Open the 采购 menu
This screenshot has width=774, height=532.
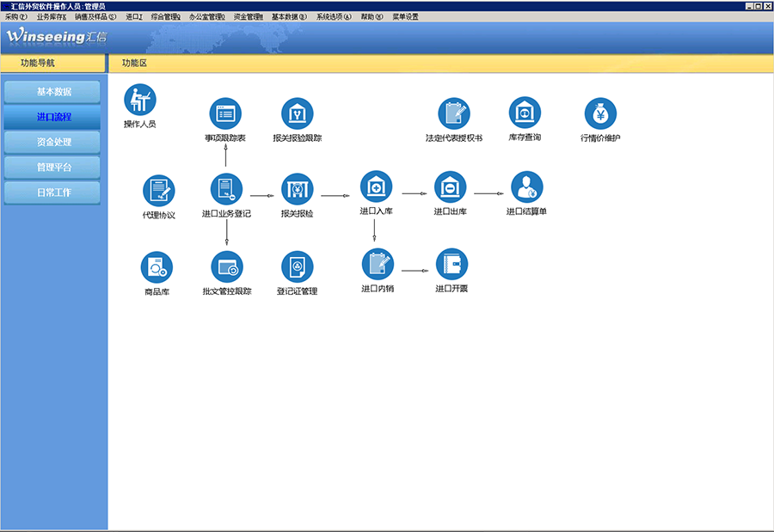click(15, 16)
